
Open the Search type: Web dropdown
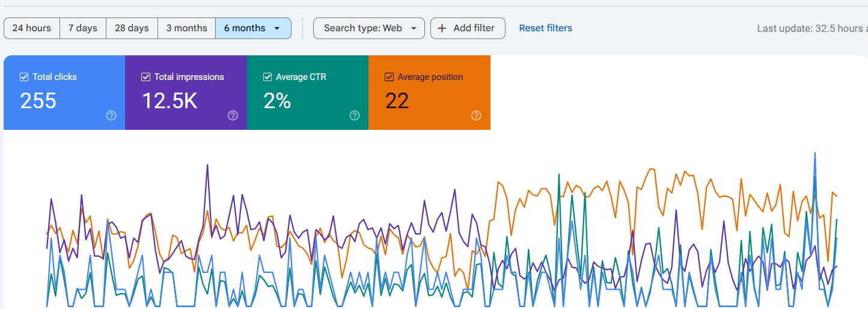[x=368, y=28]
